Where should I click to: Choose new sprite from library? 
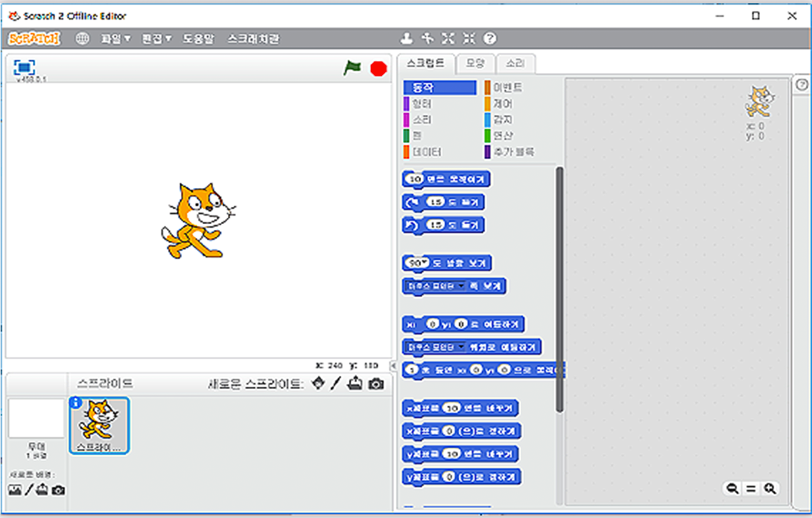[x=319, y=383]
